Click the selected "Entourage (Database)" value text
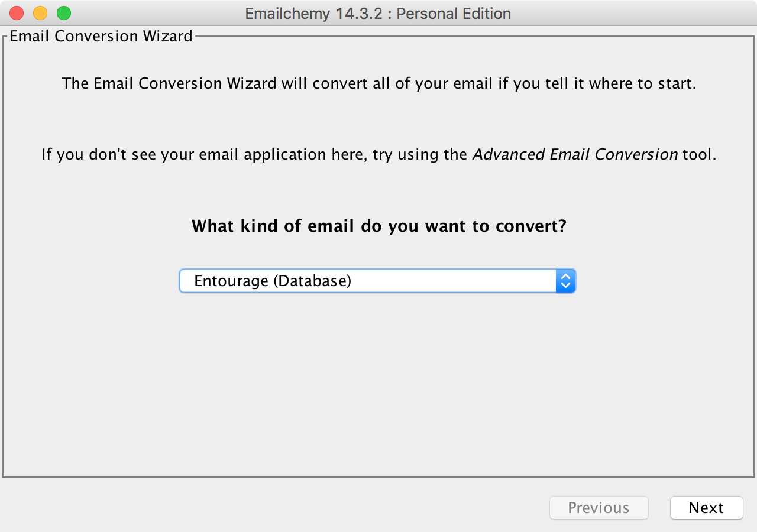 click(273, 281)
